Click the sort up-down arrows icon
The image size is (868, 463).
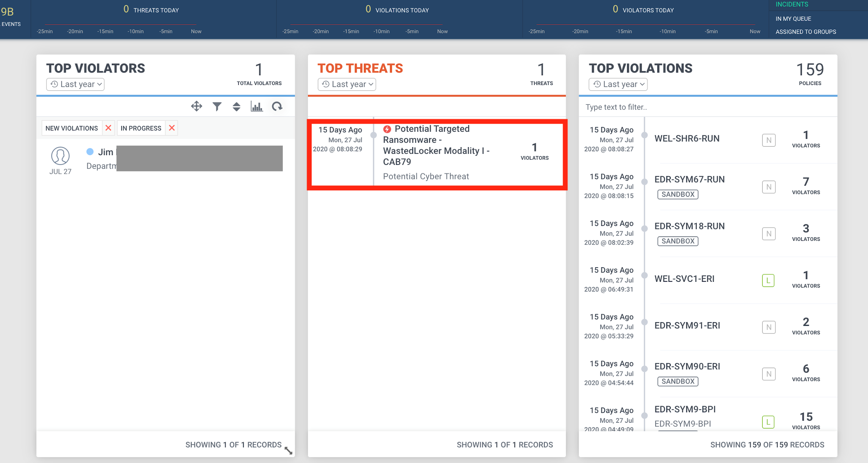click(x=236, y=107)
